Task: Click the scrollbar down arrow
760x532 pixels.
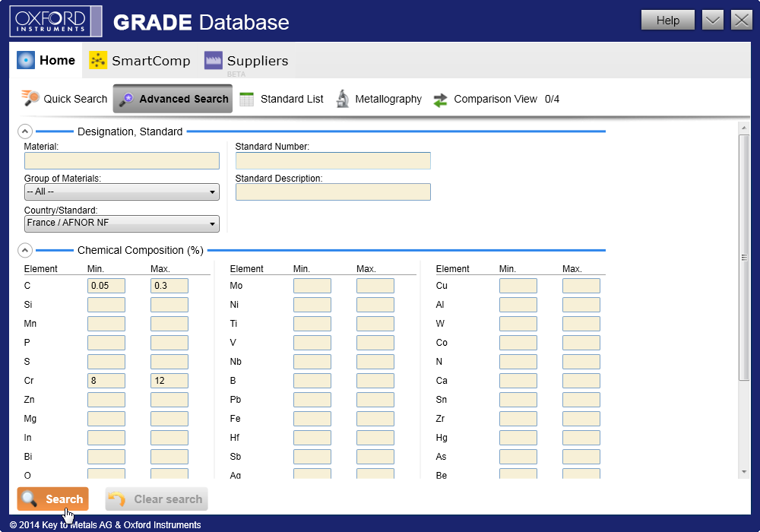Action: click(x=744, y=472)
